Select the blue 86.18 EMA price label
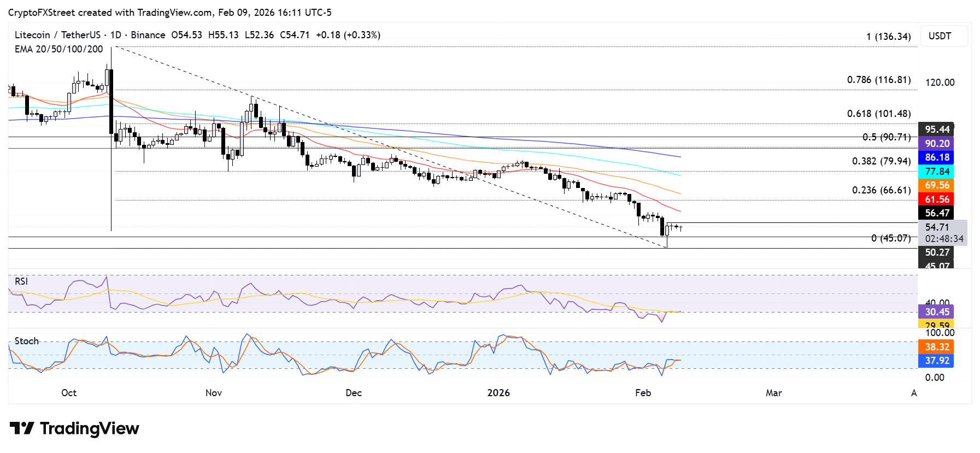The height and width of the screenshot is (453, 980). click(936, 157)
